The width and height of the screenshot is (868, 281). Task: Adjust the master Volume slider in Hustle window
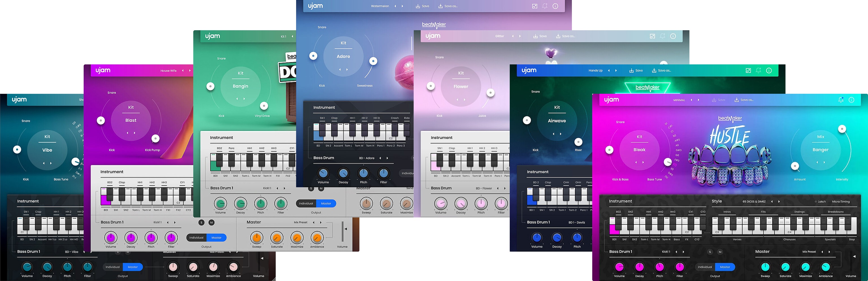(x=854, y=257)
